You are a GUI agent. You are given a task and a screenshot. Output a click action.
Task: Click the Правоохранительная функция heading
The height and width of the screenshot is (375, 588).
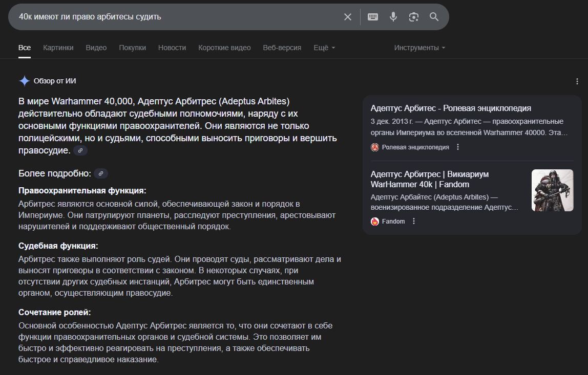[82, 191]
